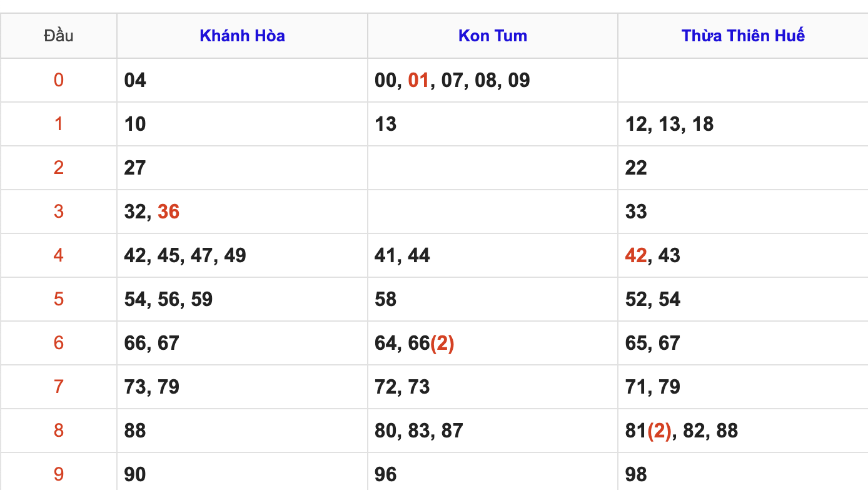Click the Khánh Hòa cell with 42, 45, 47, 49
Image resolution: width=868 pixels, height=490 pixels.
click(x=242, y=255)
